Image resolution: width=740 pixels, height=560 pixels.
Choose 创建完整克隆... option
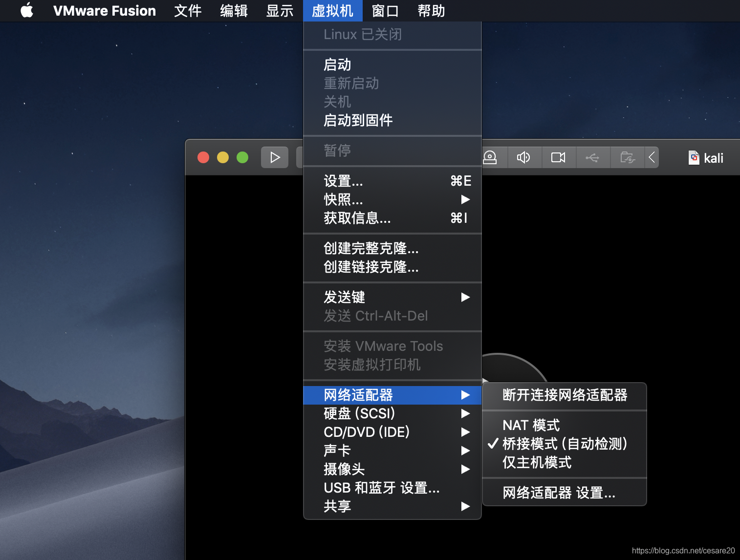tap(392, 248)
